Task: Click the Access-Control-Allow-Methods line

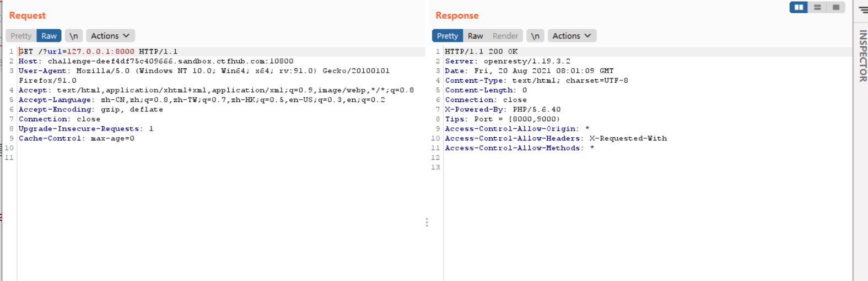Action: (520, 148)
